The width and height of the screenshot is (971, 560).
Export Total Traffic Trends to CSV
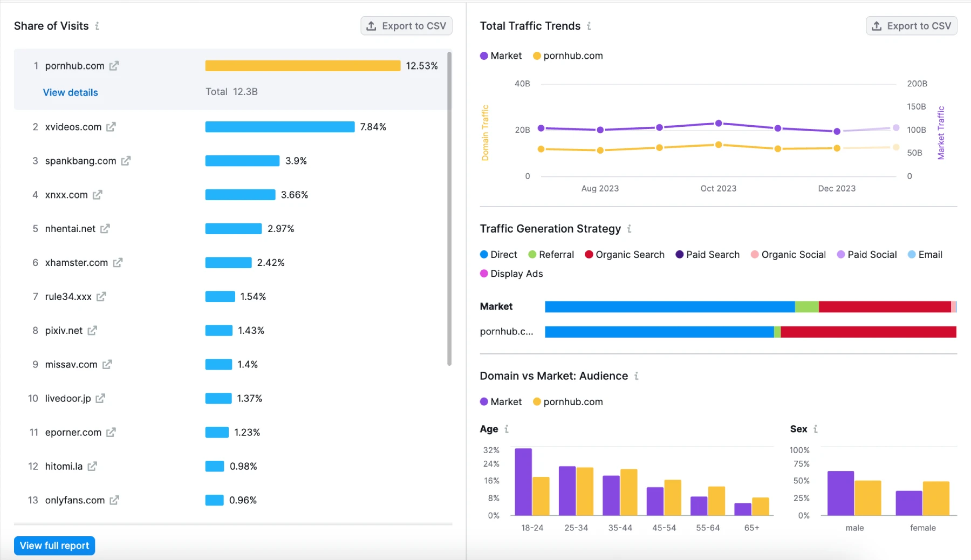[x=911, y=25]
